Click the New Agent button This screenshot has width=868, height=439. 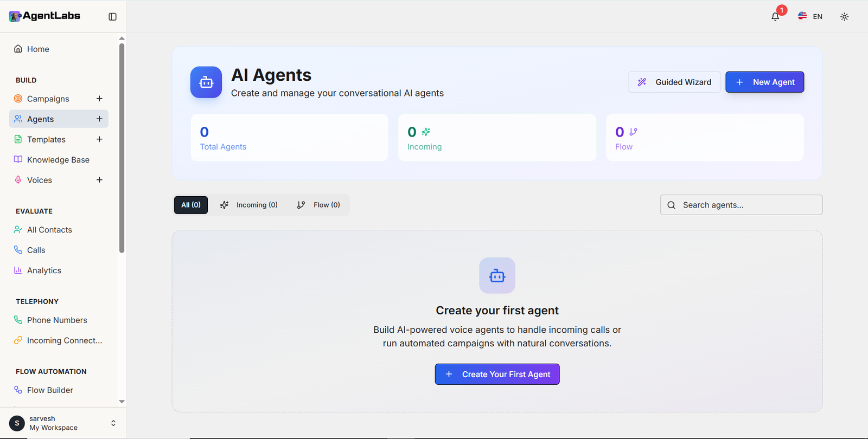[x=765, y=82]
